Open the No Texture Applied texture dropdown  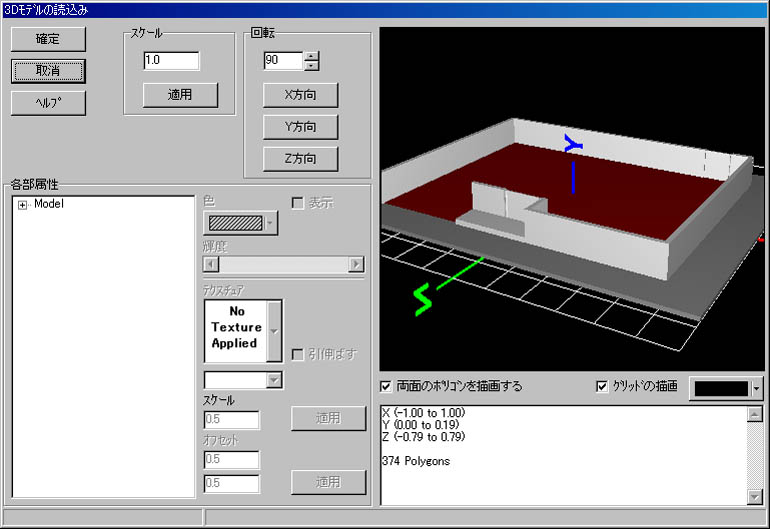coord(274,332)
